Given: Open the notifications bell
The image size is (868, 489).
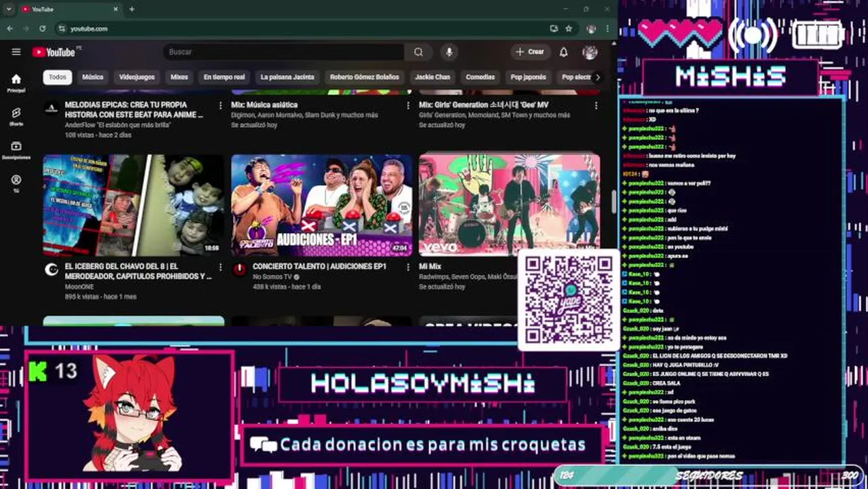Looking at the screenshot, I should pyautogui.click(x=563, y=52).
